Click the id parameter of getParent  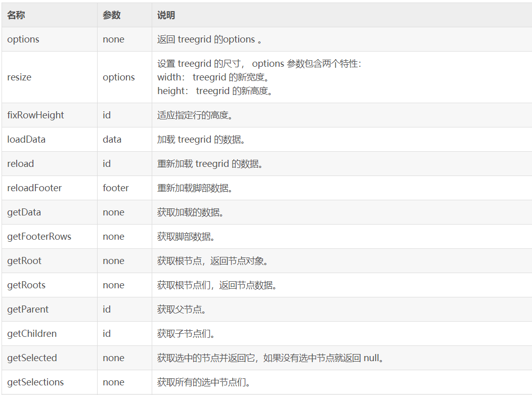[107, 309]
